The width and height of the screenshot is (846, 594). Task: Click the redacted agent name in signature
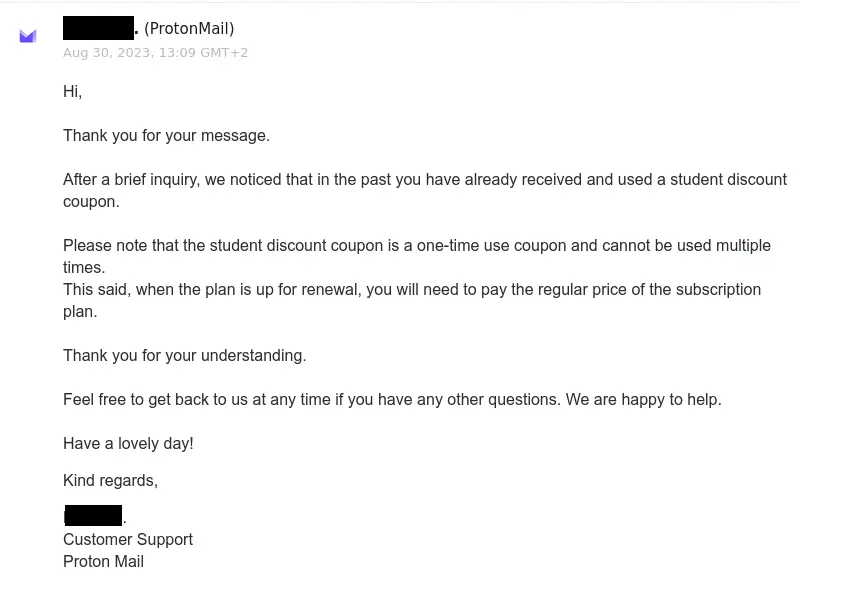pos(93,516)
